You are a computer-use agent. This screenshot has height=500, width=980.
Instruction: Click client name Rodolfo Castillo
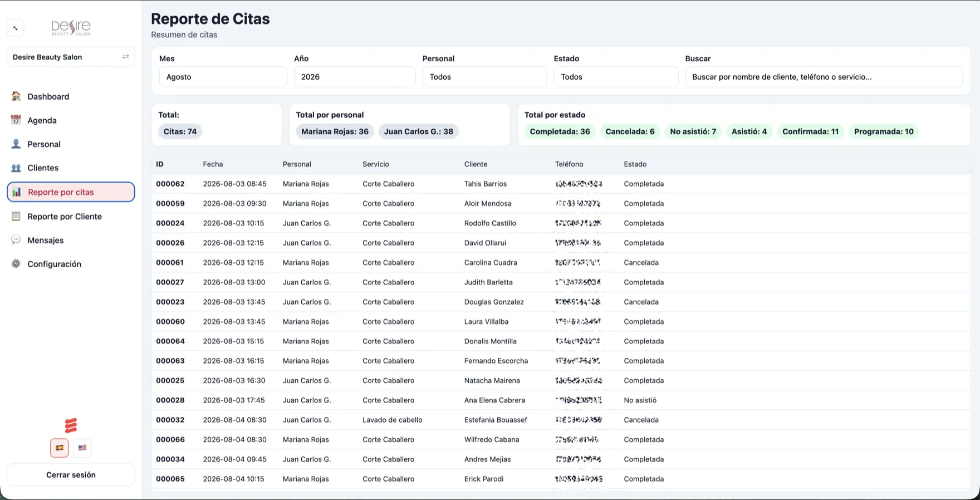click(x=490, y=223)
